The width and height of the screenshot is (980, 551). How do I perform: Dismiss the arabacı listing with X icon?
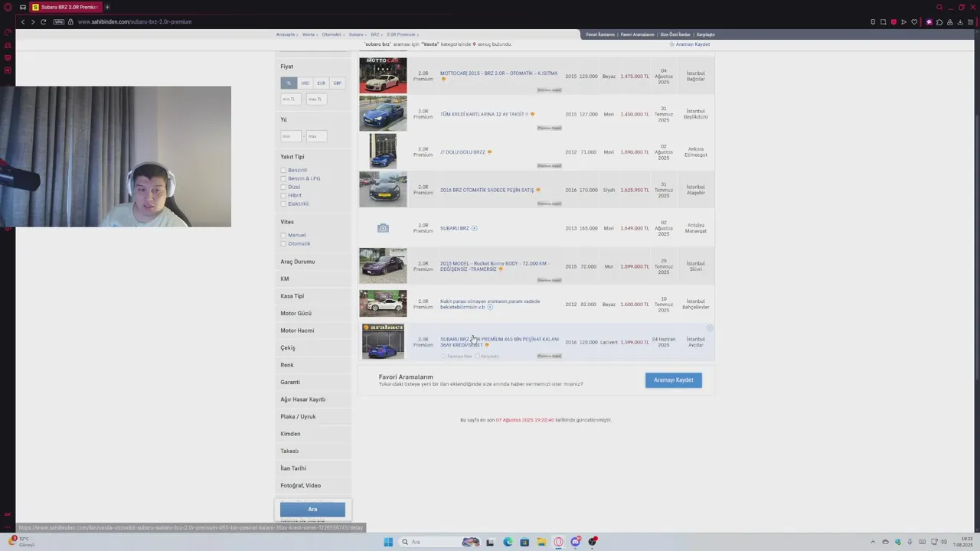[x=710, y=328]
